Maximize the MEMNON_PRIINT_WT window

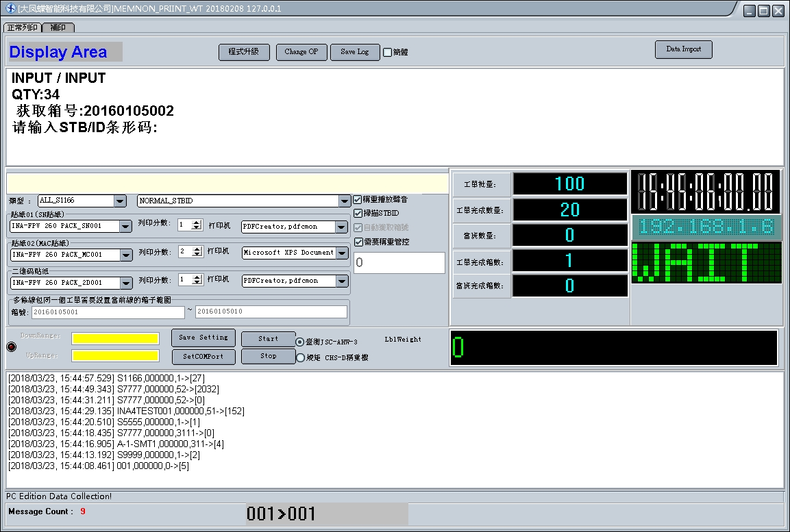tap(764, 10)
